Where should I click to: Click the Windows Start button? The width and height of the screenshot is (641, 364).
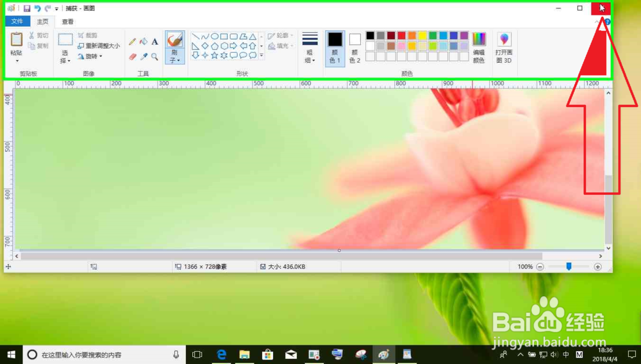tap(11, 354)
